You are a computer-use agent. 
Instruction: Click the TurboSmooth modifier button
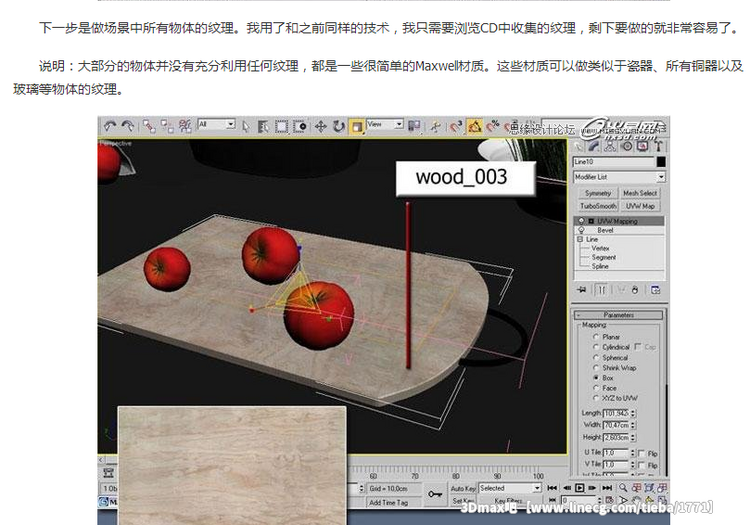tap(596, 205)
